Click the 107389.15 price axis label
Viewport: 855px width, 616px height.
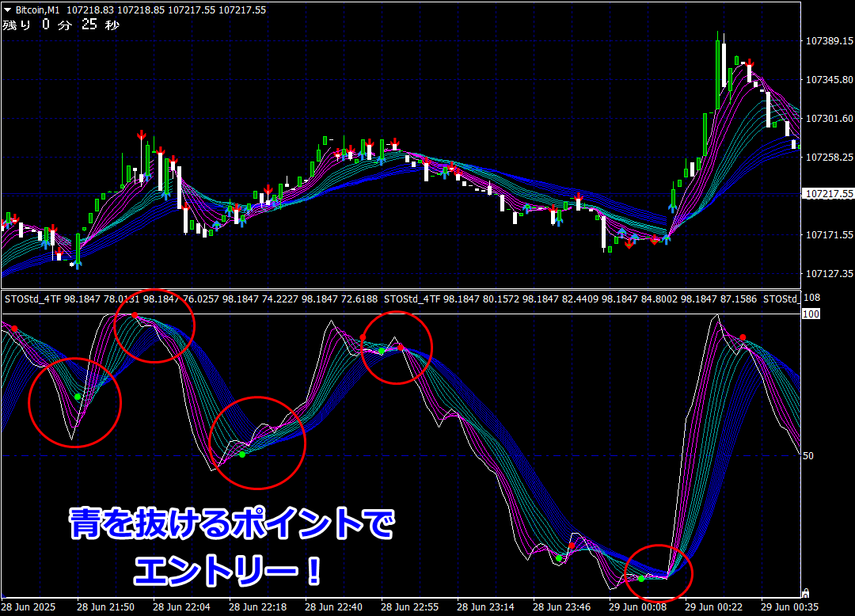(x=830, y=41)
